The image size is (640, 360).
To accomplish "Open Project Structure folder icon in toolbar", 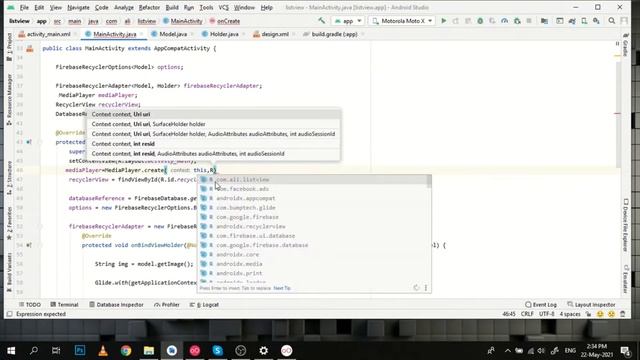I will 544,21.
